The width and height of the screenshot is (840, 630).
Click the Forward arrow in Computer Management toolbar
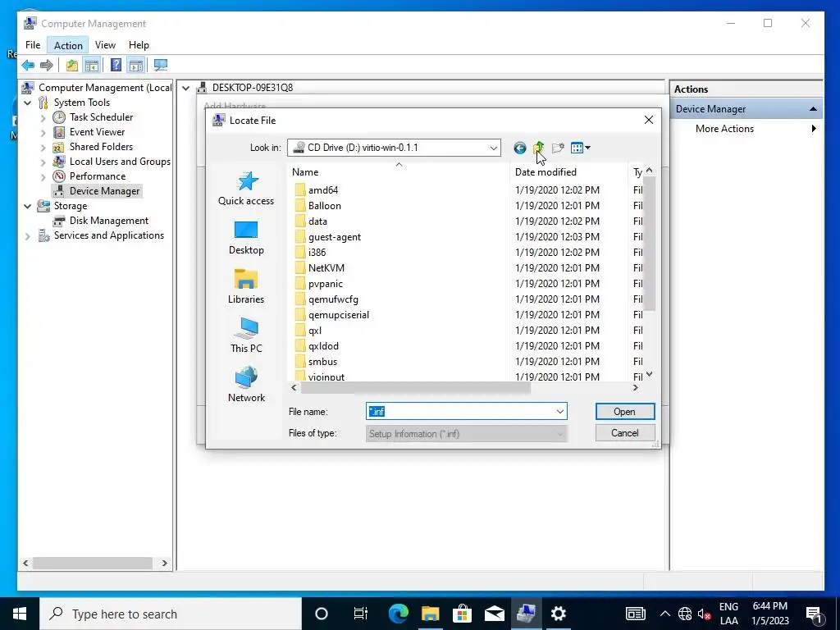click(x=47, y=66)
